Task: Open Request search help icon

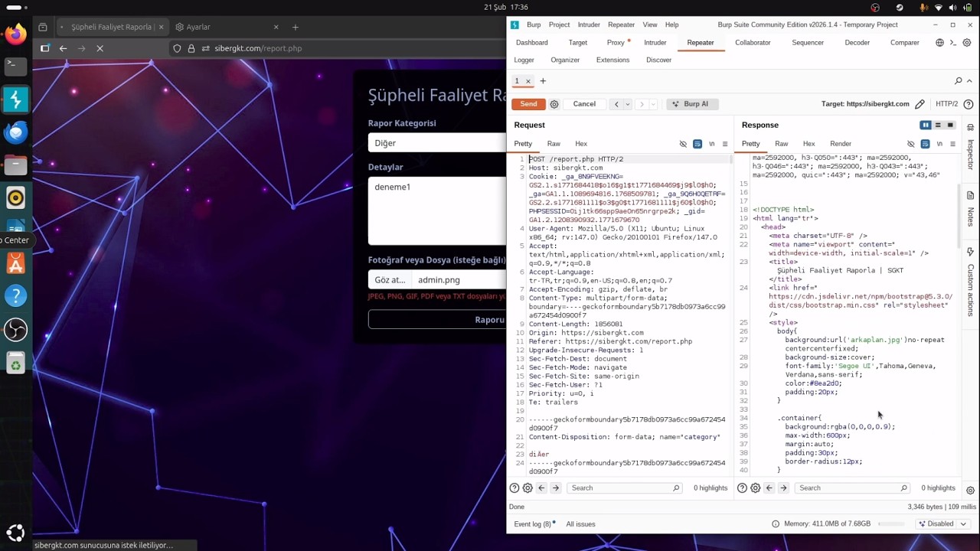Action: 514,488
